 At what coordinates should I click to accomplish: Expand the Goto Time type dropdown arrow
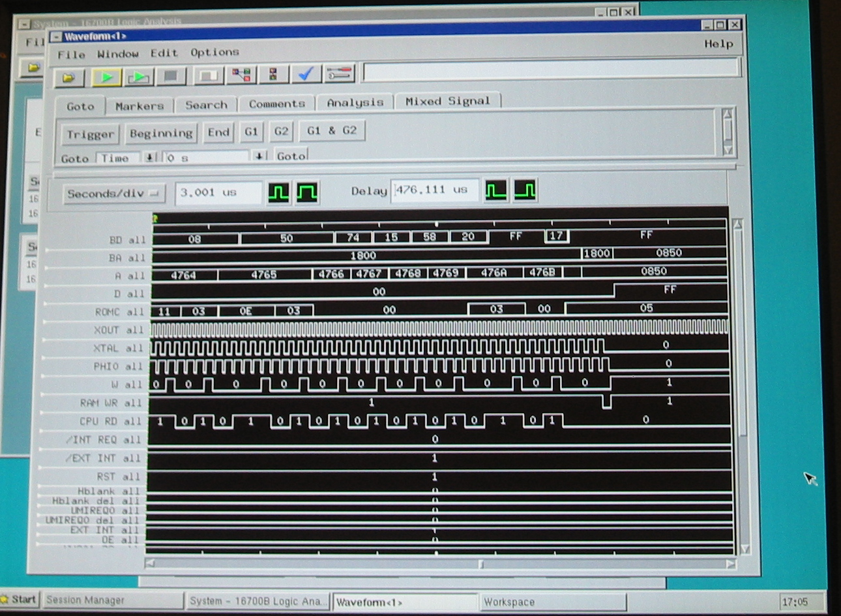(x=150, y=158)
